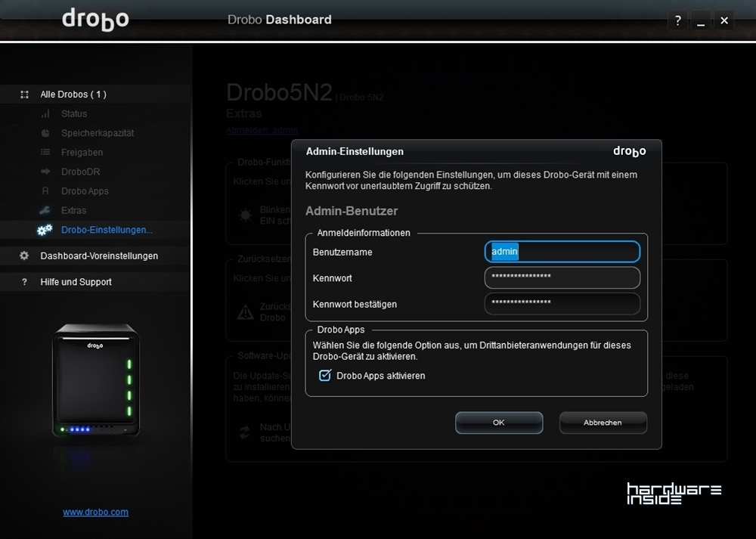Click the Speicherkapazität pie icon
This screenshot has width=756, height=539.
click(x=45, y=133)
